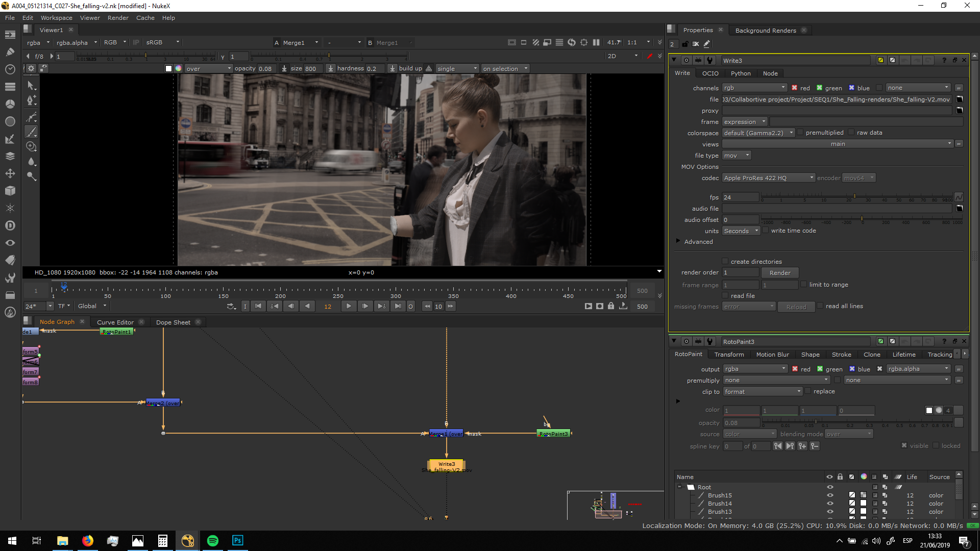The width and height of the screenshot is (980, 551).
Task: Open the Render menu
Action: pos(118,18)
